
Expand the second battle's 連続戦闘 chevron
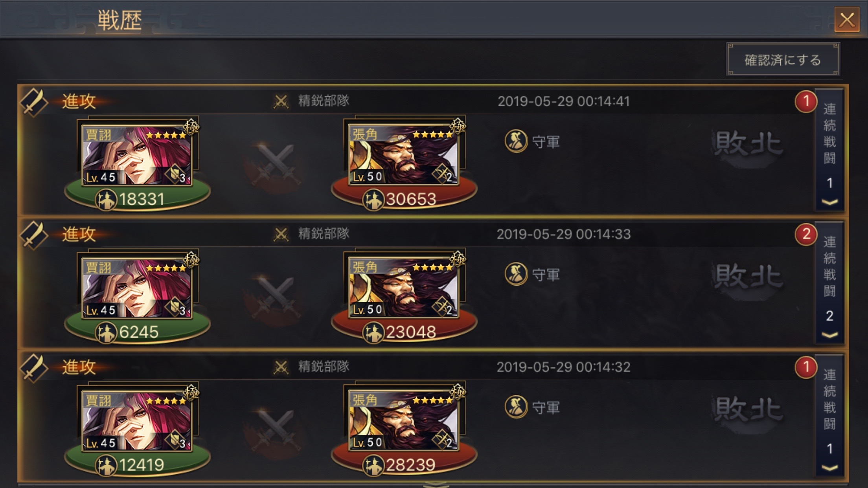[x=829, y=335]
